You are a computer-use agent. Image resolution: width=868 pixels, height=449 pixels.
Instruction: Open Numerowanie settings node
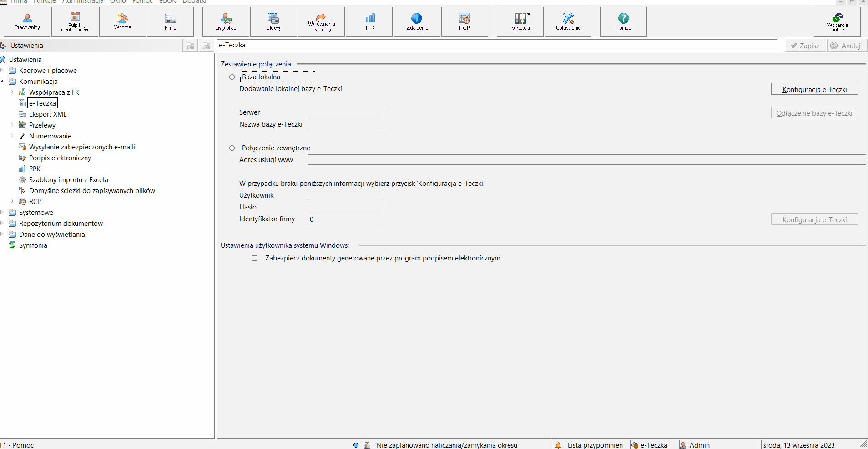tap(50, 136)
